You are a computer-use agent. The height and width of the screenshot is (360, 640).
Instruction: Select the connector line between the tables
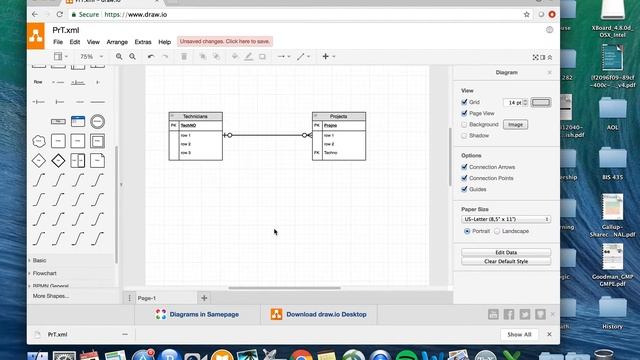click(267, 135)
